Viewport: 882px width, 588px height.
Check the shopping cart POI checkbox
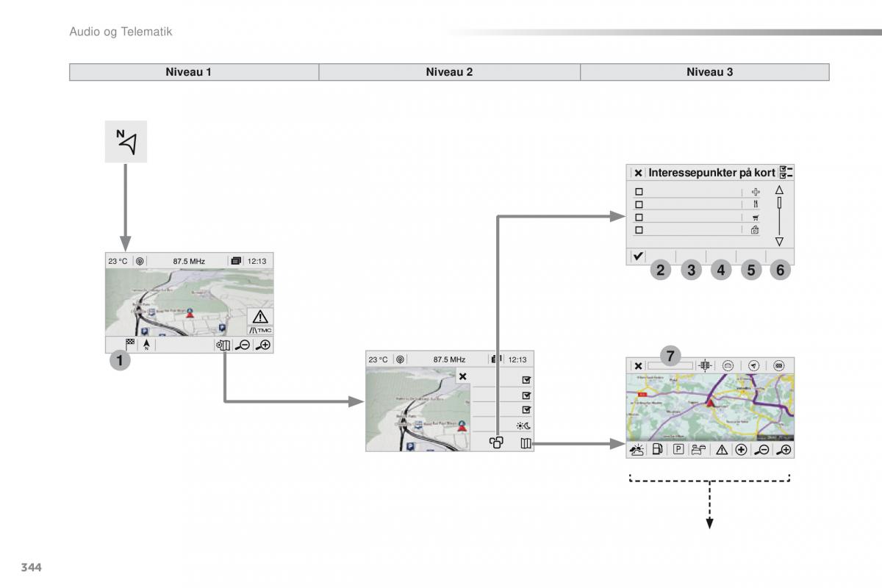click(x=639, y=218)
